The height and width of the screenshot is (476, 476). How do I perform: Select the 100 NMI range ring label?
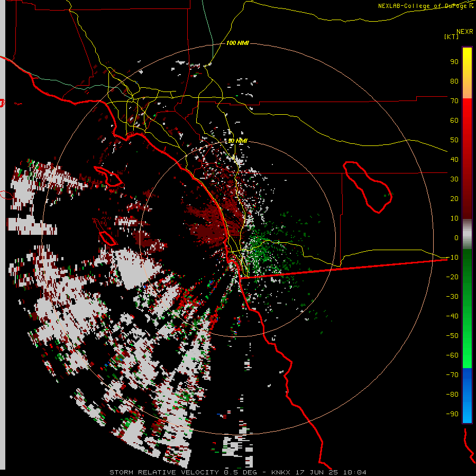click(237, 43)
